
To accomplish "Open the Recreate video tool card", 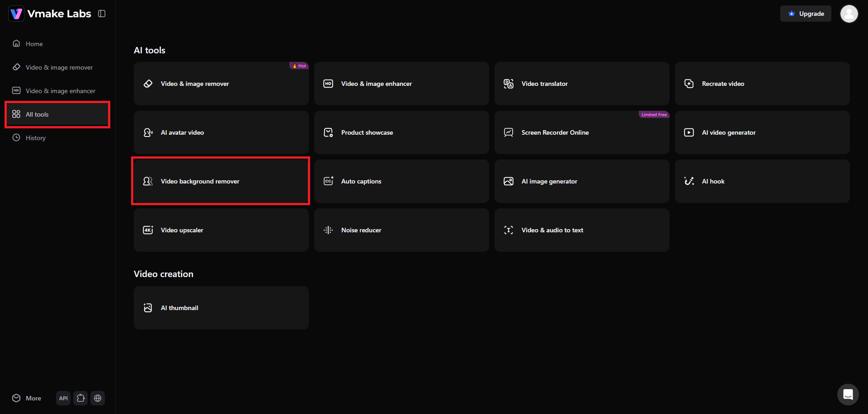I will [x=762, y=84].
